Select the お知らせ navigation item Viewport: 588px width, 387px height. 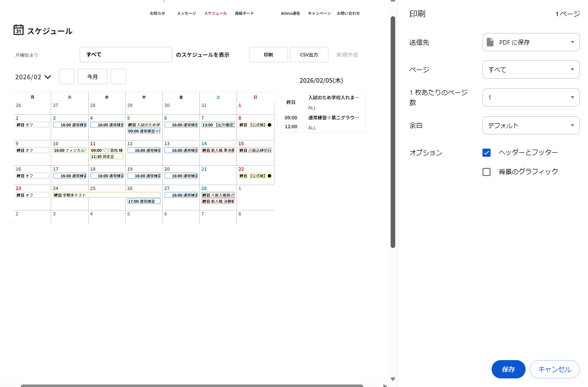coord(157,13)
